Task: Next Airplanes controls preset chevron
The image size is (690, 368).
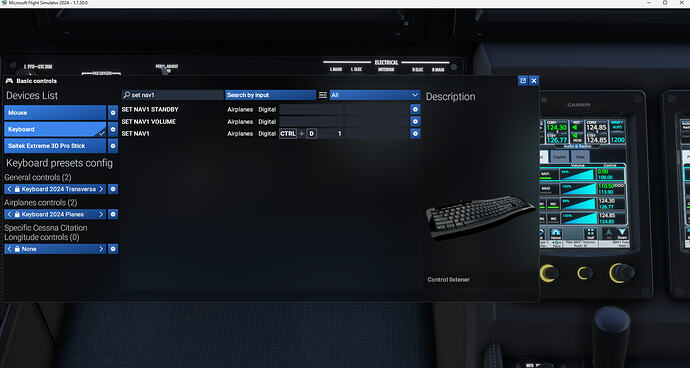Action: click(101, 214)
